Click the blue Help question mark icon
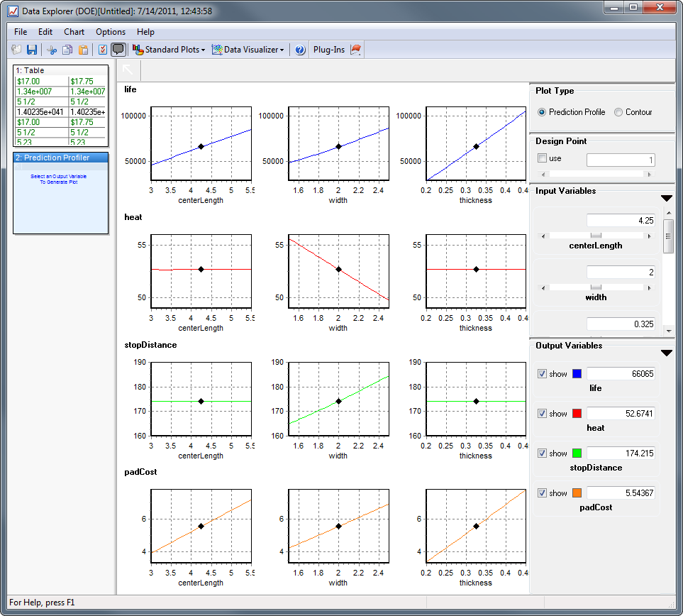The height and width of the screenshot is (616, 683). 300,50
